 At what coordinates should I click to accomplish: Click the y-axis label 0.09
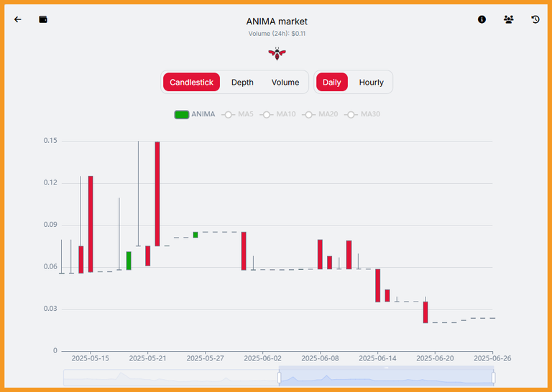click(x=50, y=225)
